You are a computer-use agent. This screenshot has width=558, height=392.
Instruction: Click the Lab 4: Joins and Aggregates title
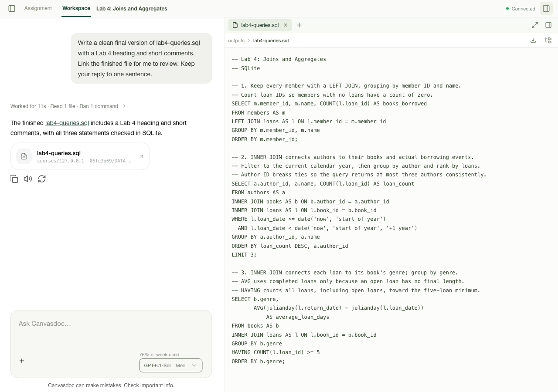(132, 9)
